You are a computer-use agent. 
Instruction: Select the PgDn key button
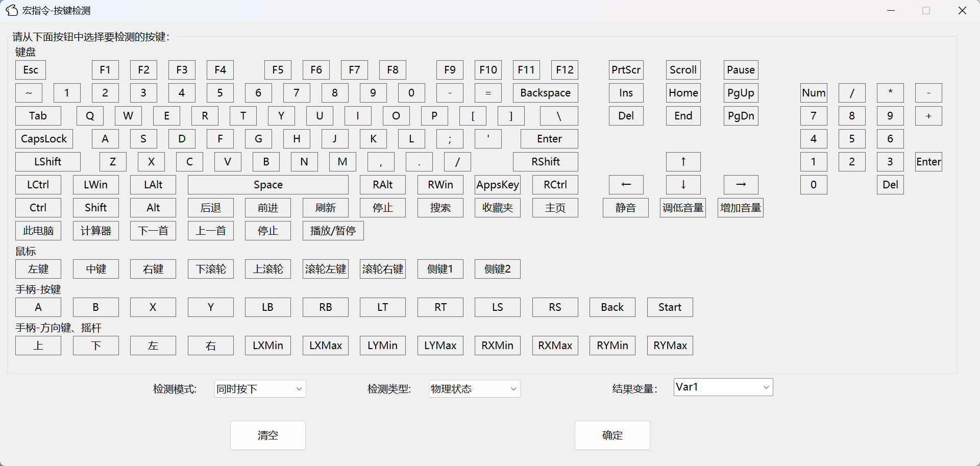pos(741,116)
